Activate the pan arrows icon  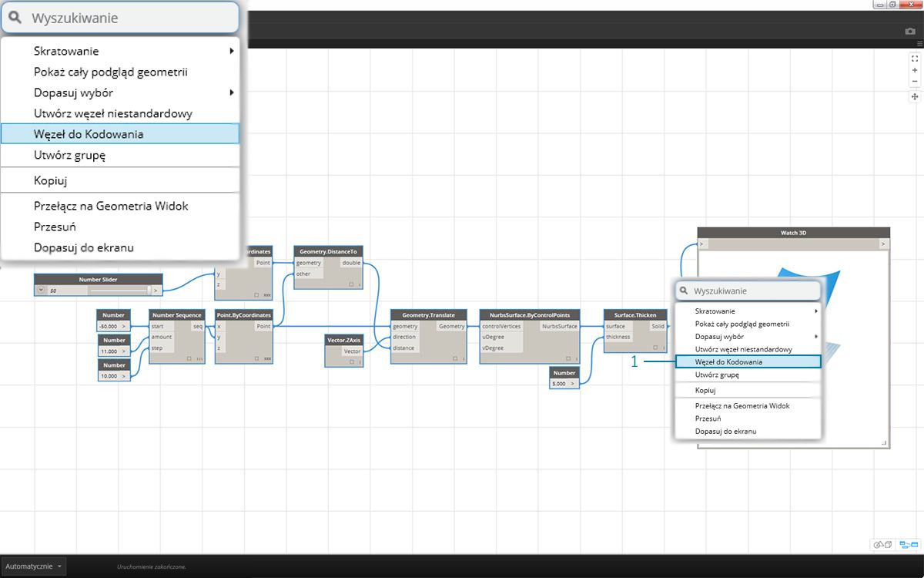click(x=915, y=96)
